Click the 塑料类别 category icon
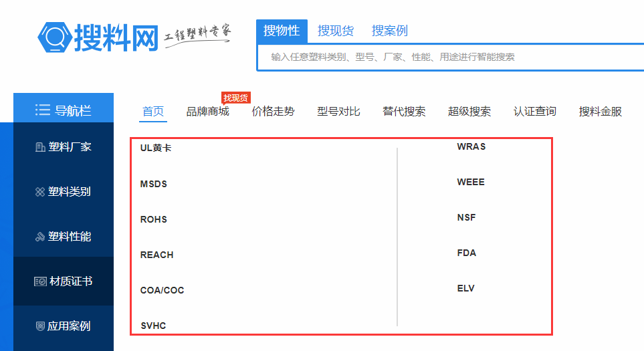644x351 pixels. (x=39, y=192)
